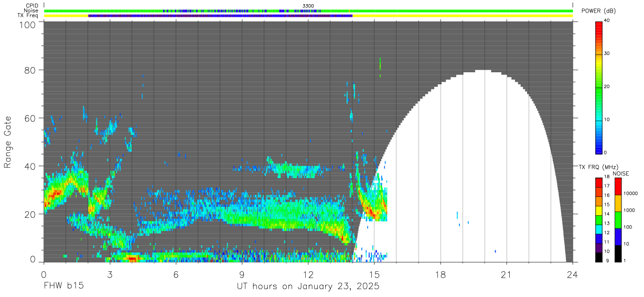Click the POWER (dB) legend title

click(599, 11)
